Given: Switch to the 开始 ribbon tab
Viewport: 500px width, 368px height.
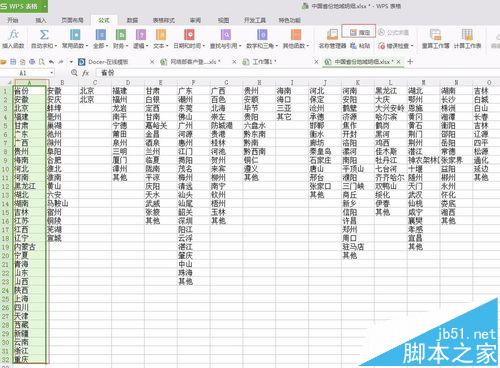Looking at the screenshot, I should 13,20.
